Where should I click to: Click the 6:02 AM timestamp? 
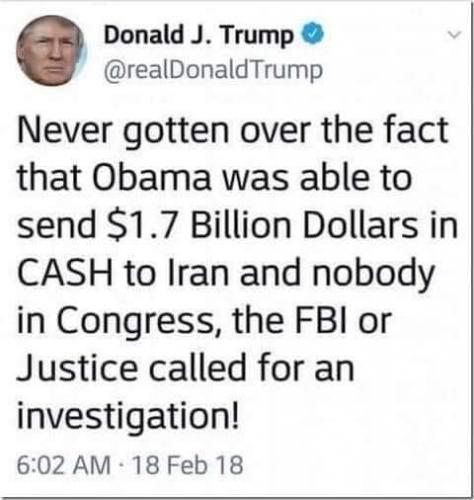64,465
